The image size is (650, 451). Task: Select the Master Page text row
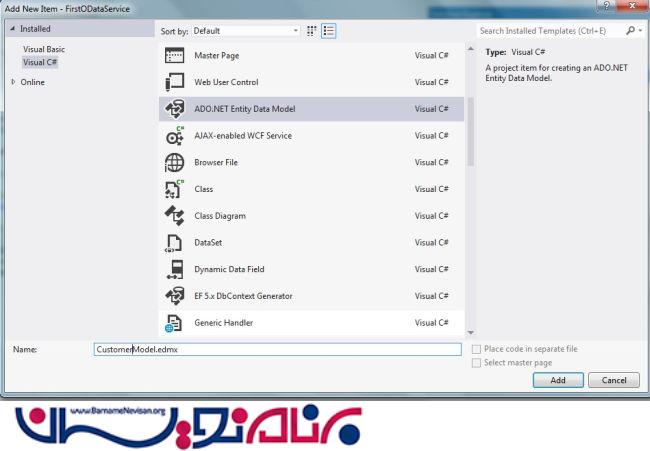click(x=217, y=55)
